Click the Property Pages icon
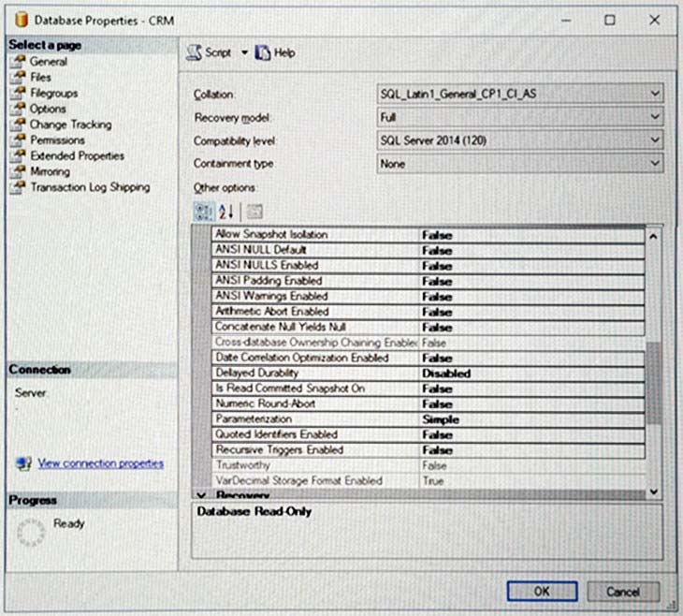Image resolution: width=683 pixels, height=616 pixels. pyautogui.click(x=254, y=212)
